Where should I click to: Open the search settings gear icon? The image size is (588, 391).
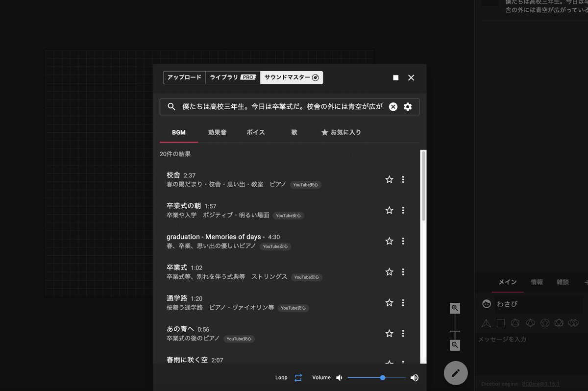[408, 106]
